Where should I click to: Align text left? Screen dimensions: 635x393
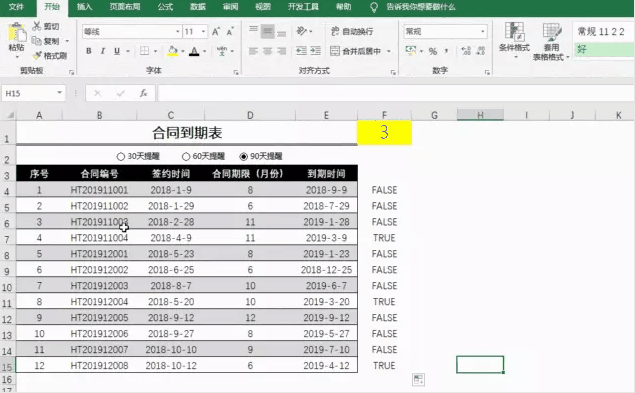point(254,51)
